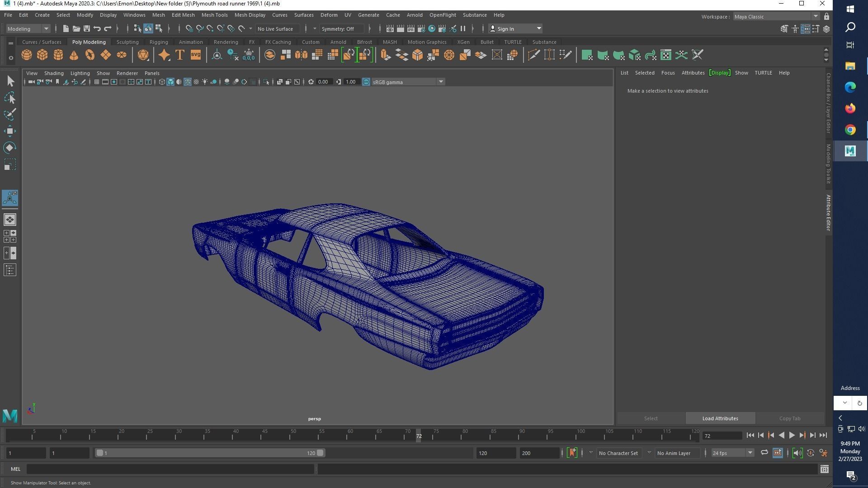The height and width of the screenshot is (488, 868).
Task: Select the Rotate tool in the toolbox
Action: [10, 148]
